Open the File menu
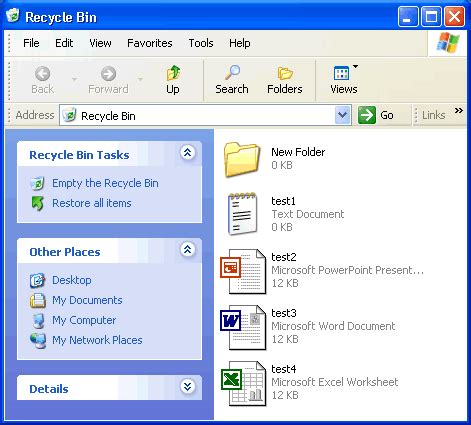The image size is (471, 425). (x=31, y=43)
